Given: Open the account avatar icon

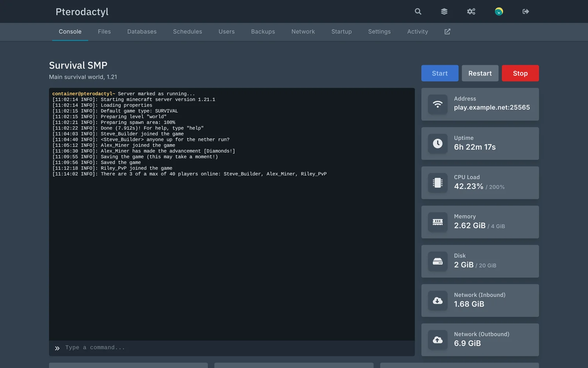Looking at the screenshot, I should (499, 11).
